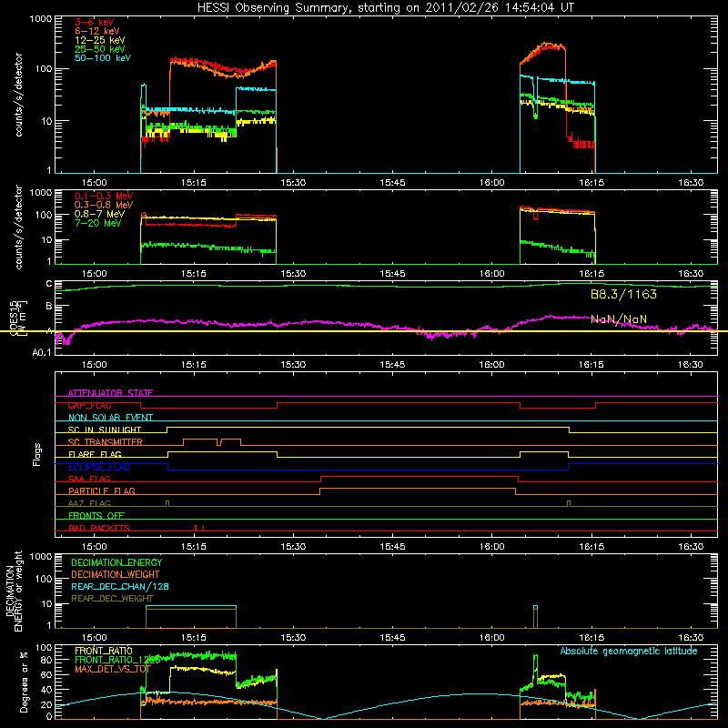
Task: Select the orange 6-12 keV legend label
Action: (x=97, y=31)
